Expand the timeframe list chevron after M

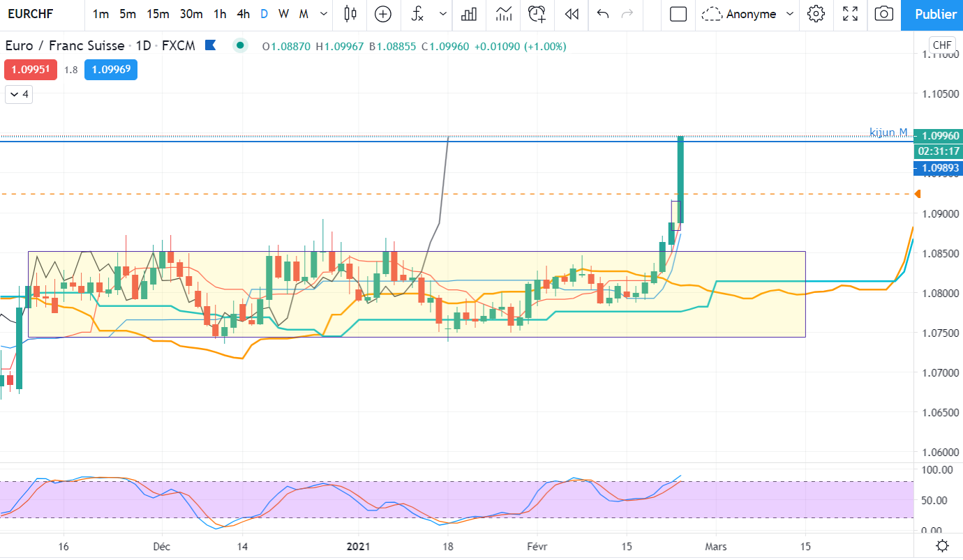click(322, 14)
